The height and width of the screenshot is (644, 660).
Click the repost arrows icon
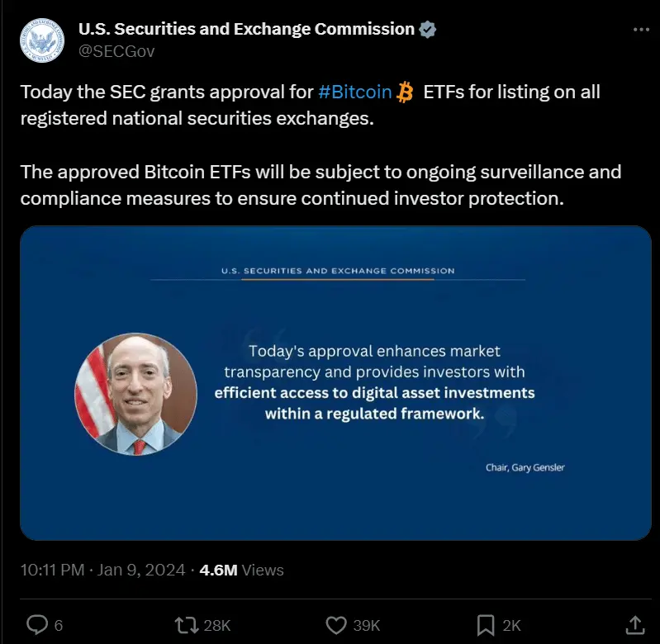click(x=186, y=624)
